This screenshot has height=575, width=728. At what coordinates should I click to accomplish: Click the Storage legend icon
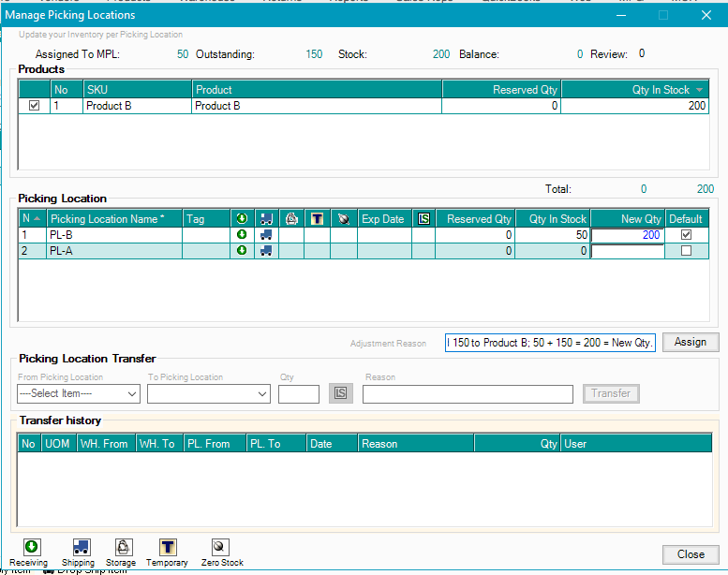point(124,547)
